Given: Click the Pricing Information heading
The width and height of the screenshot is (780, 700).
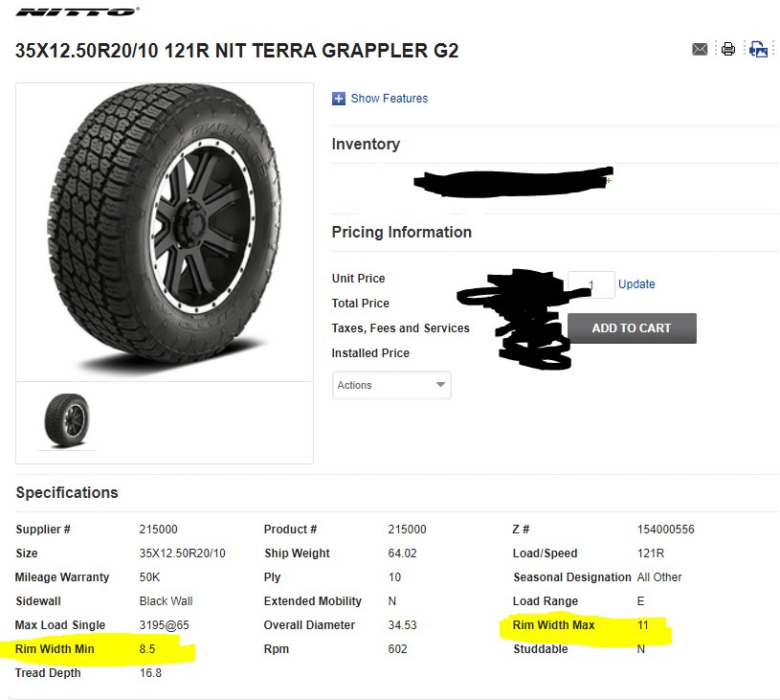Looking at the screenshot, I should [x=401, y=232].
